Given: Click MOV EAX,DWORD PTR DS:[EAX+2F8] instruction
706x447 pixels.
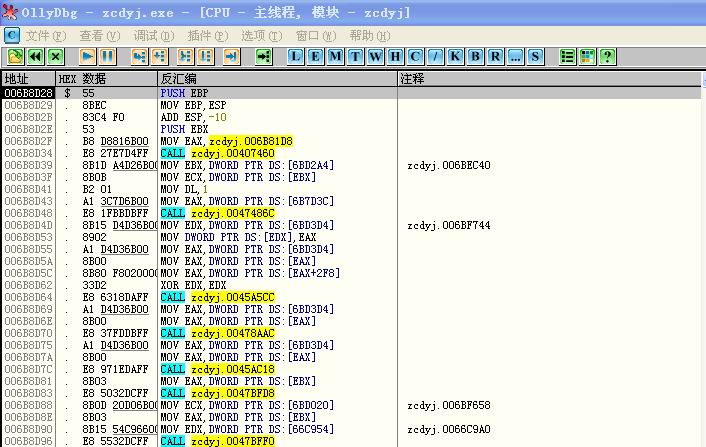Looking at the screenshot, I should pos(250,273).
